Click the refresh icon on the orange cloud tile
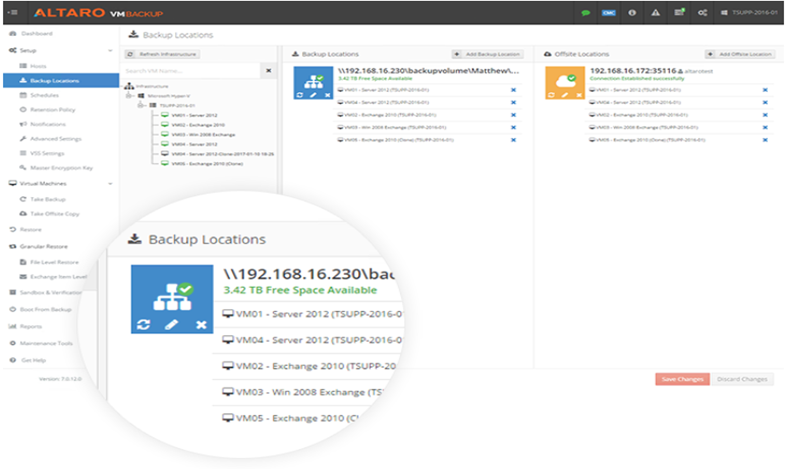Image resolution: width=786 pixels, height=469 pixels. [551, 95]
